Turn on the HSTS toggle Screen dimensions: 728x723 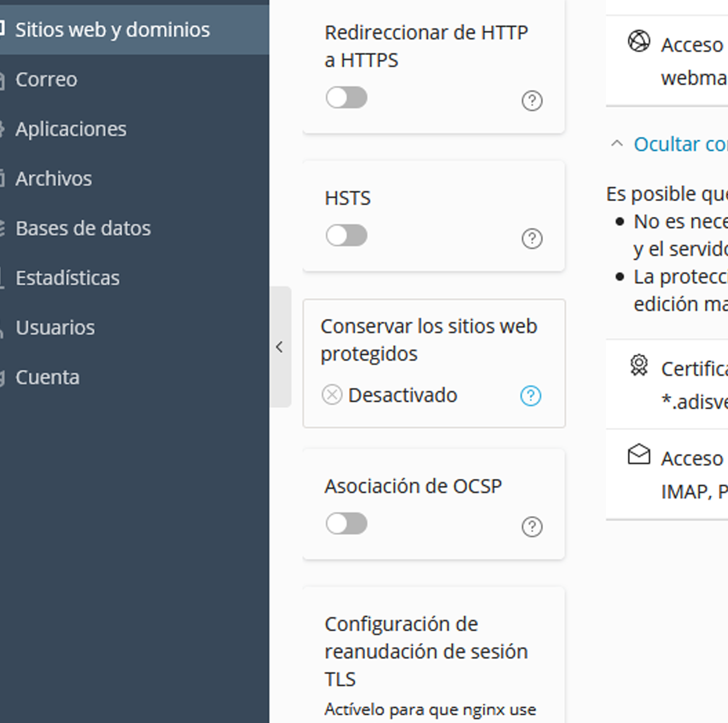coord(347,235)
